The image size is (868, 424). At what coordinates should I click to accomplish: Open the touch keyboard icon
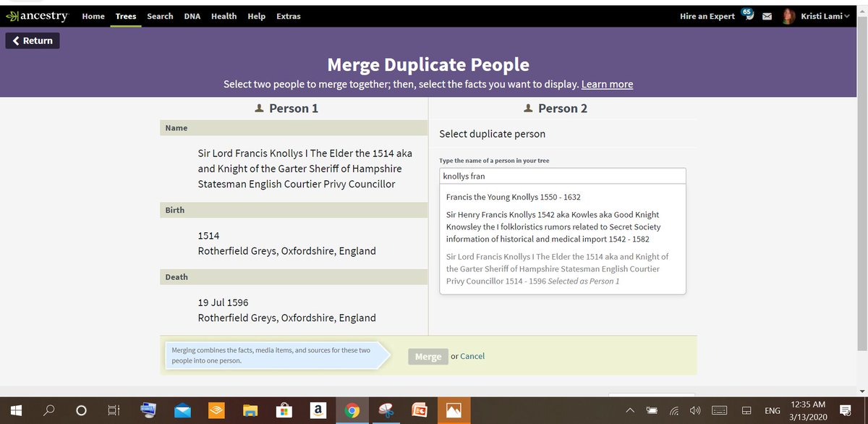tap(720, 410)
